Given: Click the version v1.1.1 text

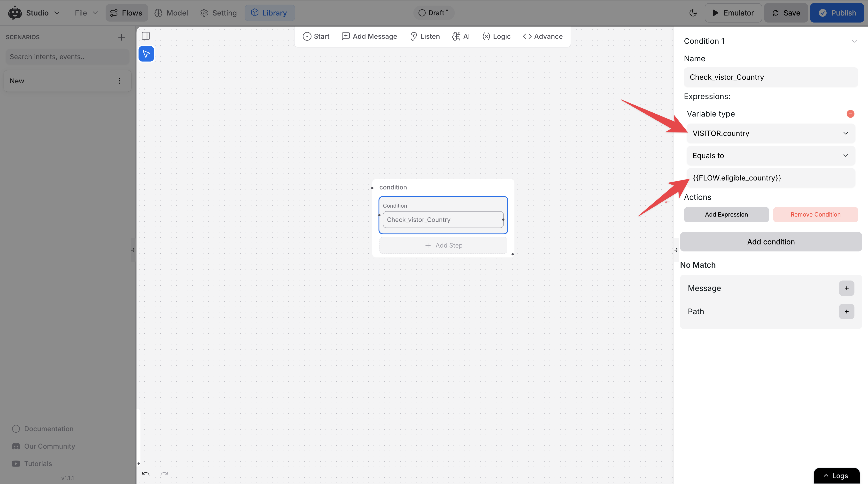Looking at the screenshot, I should click(x=67, y=478).
